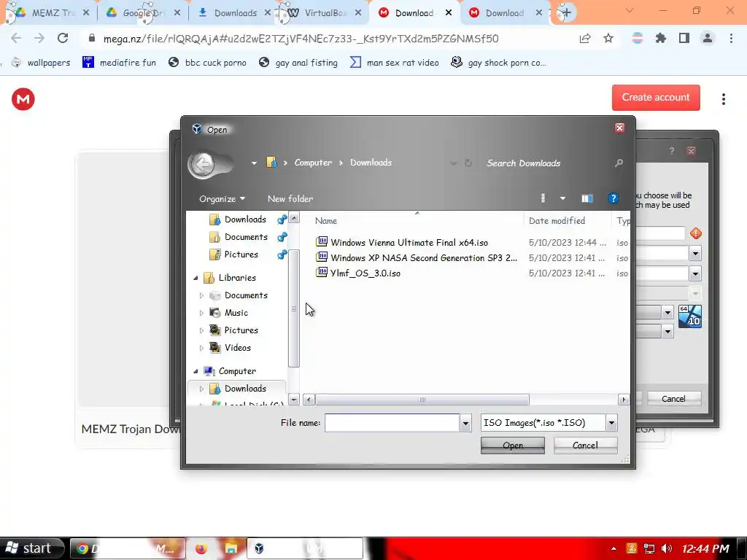Click the magnifier icon in Search Downloads
Screen dimensions: 747x560
[x=619, y=163]
